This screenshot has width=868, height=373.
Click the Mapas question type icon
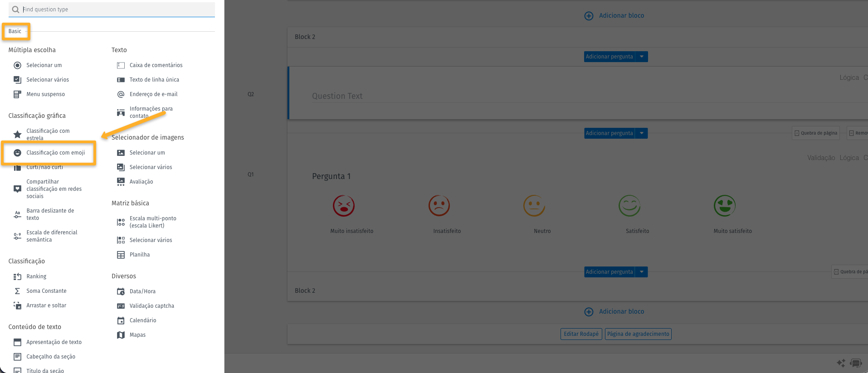[x=121, y=335]
